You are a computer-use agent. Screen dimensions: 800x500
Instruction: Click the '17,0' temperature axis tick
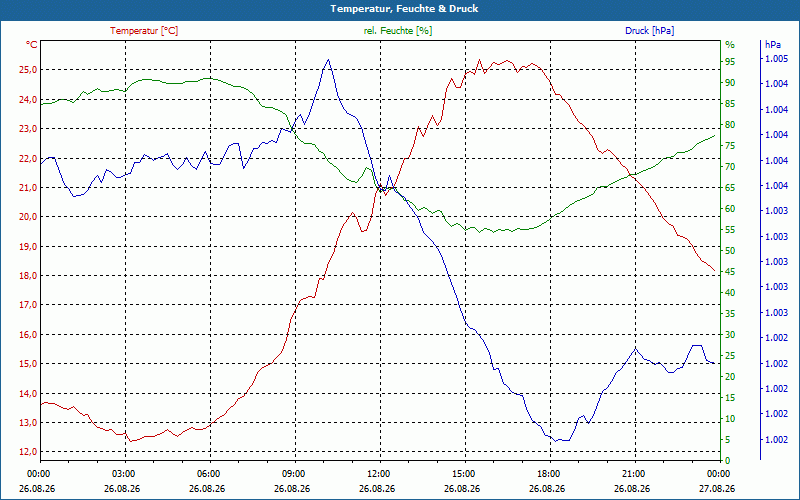click(28, 305)
